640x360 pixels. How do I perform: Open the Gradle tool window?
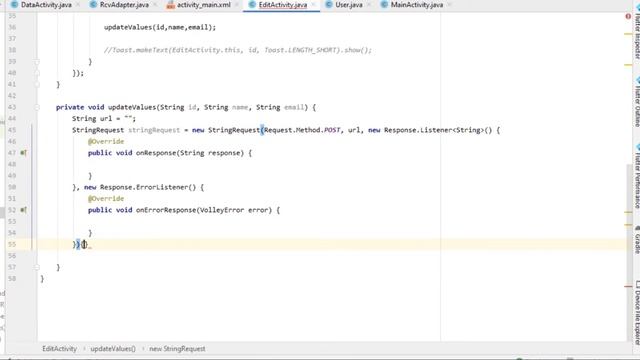tap(637, 240)
